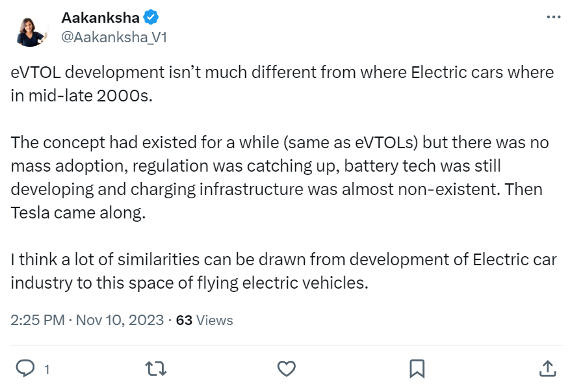Bookmark this tweet
Viewport: 570px width, 392px height.
pyautogui.click(x=417, y=369)
